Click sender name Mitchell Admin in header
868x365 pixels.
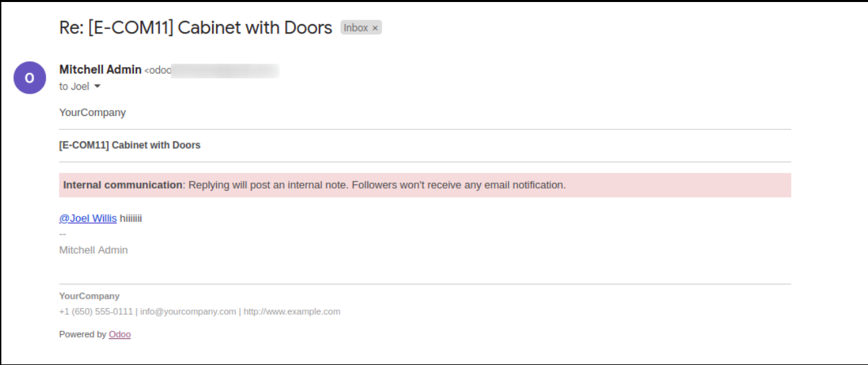pyautogui.click(x=100, y=70)
